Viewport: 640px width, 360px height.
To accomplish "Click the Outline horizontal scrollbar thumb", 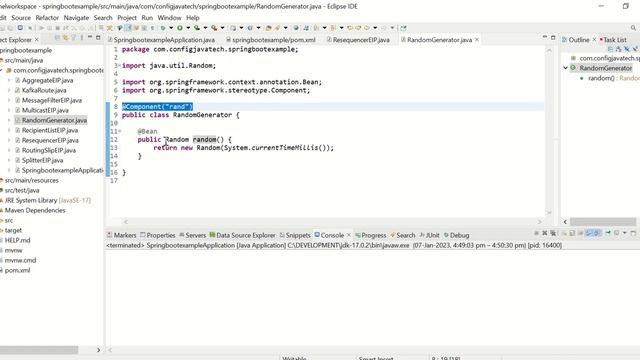I will pos(603,222).
